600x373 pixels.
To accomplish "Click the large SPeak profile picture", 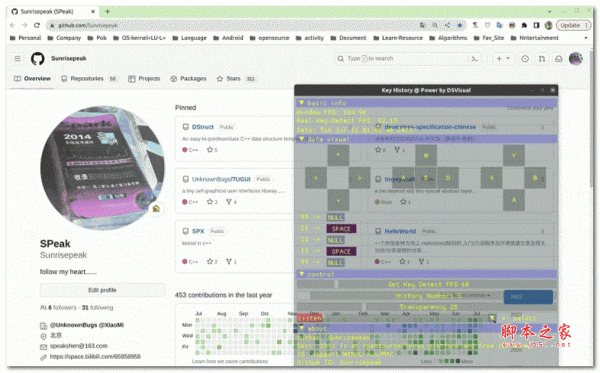I will click(x=103, y=168).
